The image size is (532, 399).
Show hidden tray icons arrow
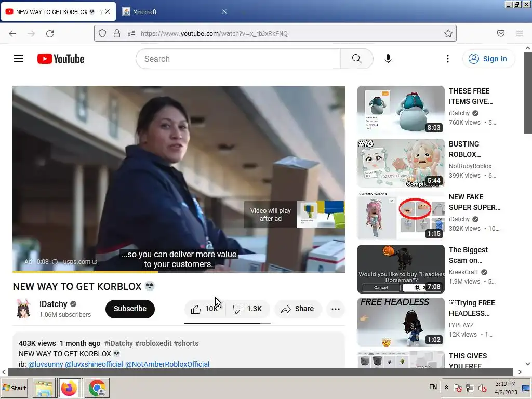(x=446, y=387)
